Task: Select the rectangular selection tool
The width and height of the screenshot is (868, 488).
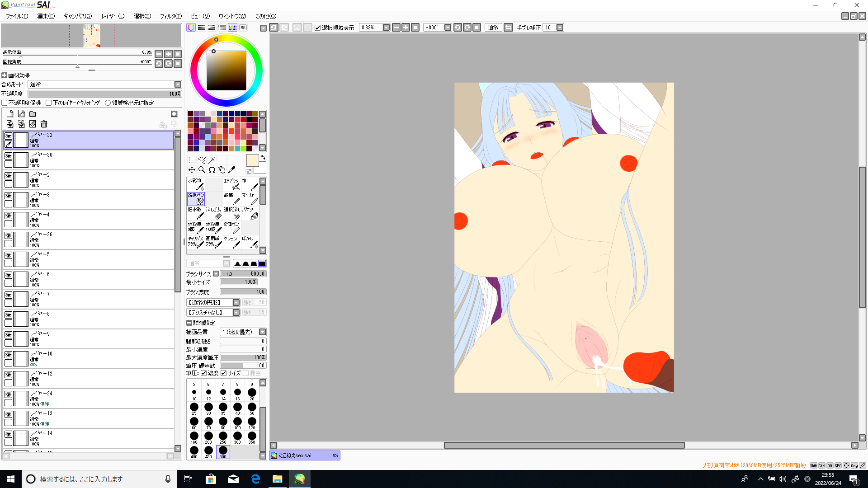Action: point(192,160)
